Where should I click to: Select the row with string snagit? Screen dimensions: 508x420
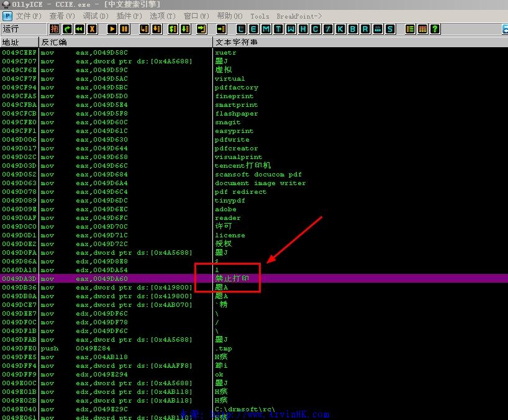[254, 122]
